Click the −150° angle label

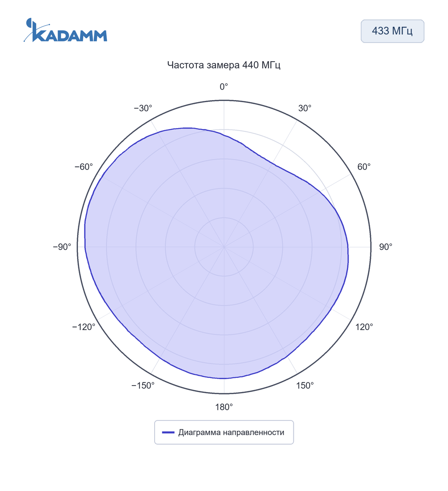(143, 386)
